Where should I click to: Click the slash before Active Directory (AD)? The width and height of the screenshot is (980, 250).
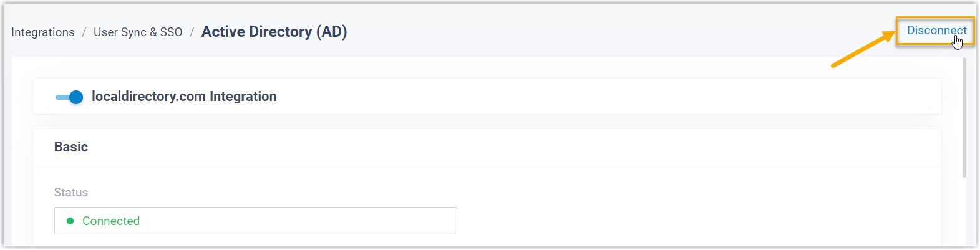click(192, 32)
